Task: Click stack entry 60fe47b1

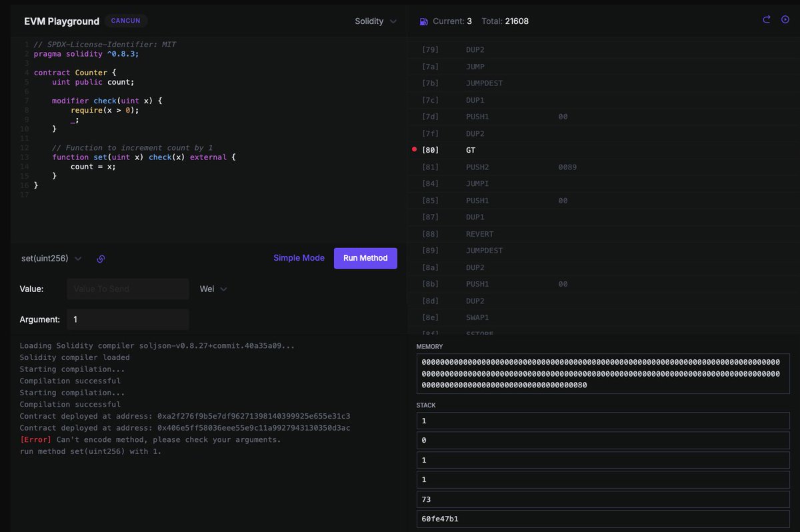Action: point(603,518)
